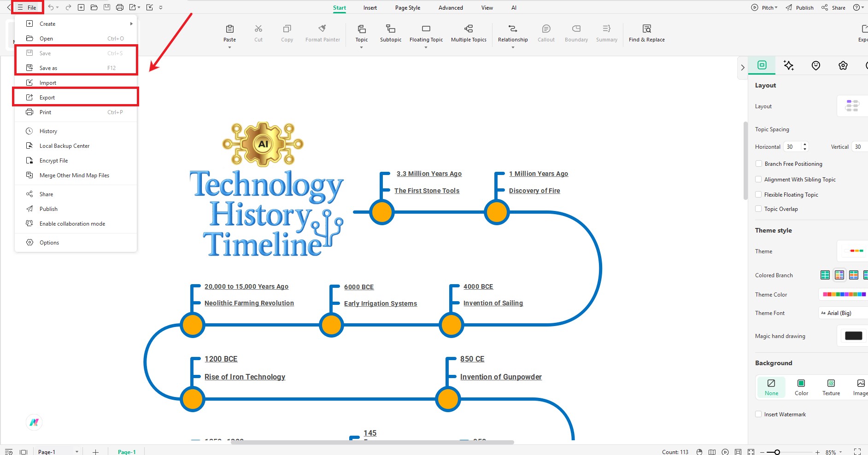This screenshot has height=455, width=868.
Task: Click the Format Painter icon
Action: (x=323, y=29)
